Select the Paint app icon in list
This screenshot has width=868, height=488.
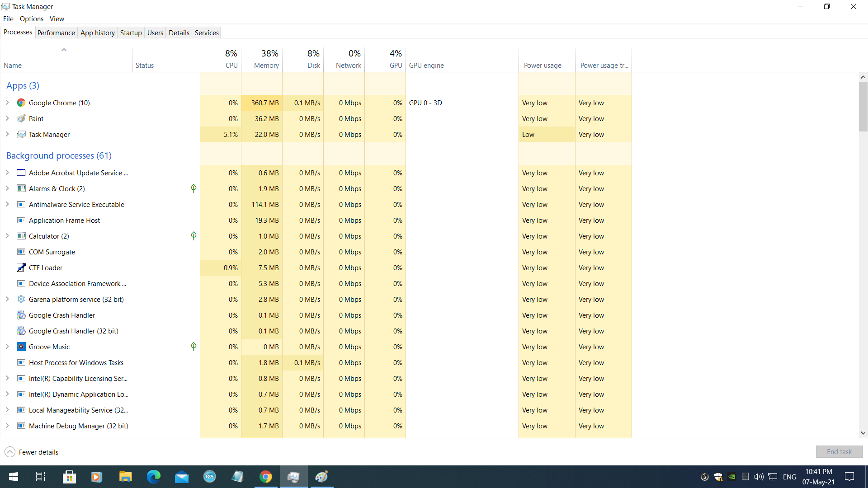(21, 119)
